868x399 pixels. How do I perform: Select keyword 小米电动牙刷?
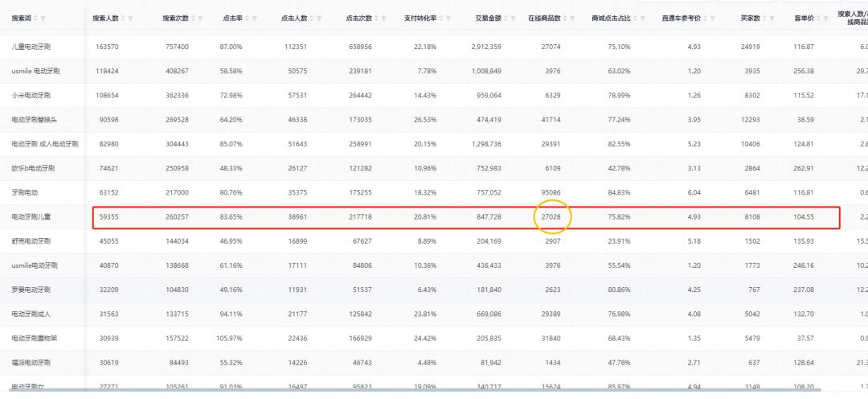(31, 95)
